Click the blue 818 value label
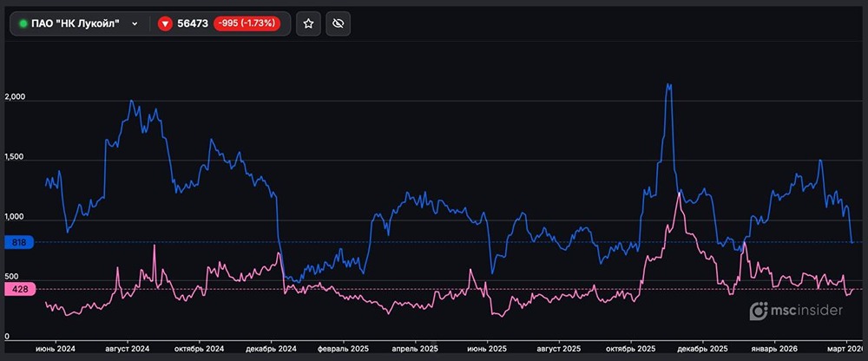This screenshot has height=361, width=868. click(18, 243)
